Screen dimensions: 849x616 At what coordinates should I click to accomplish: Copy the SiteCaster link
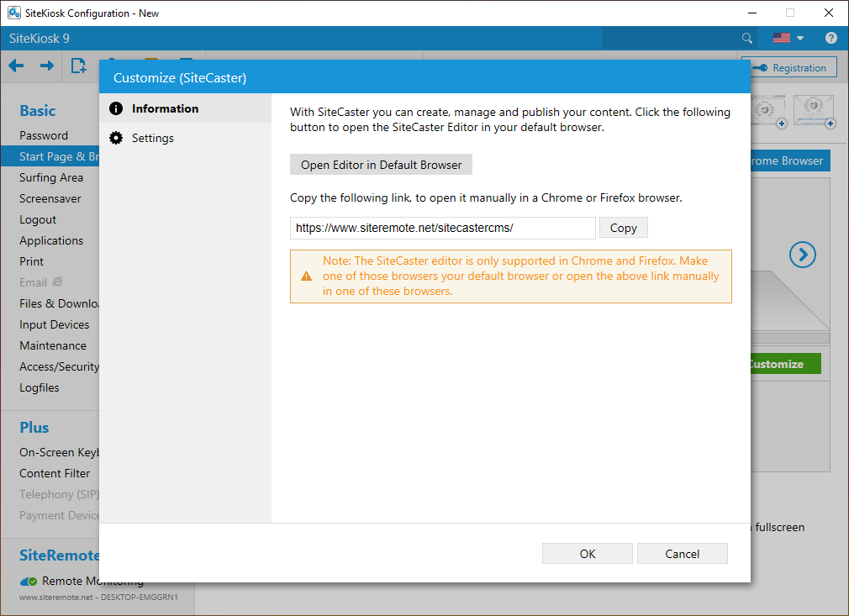tap(623, 228)
